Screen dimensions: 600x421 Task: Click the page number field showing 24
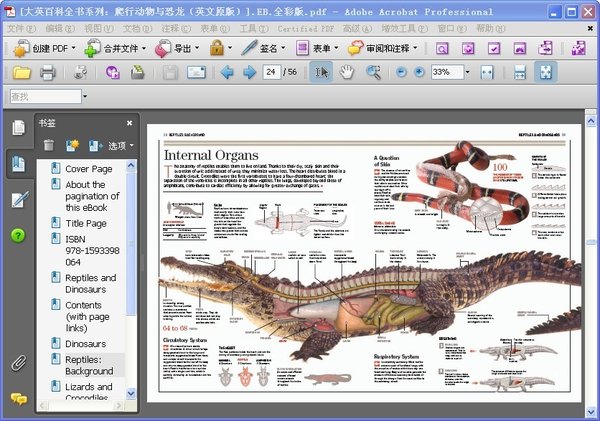point(271,72)
